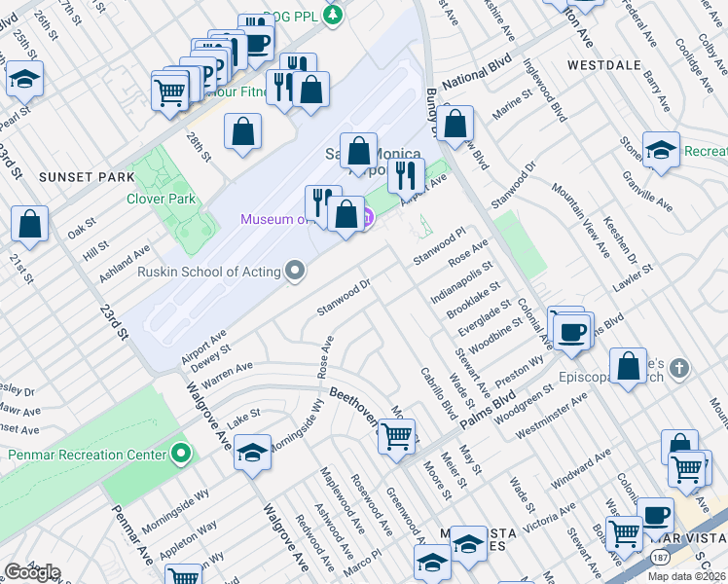This screenshot has width=728, height=584.
Task: Click the church cross pin
Action: tap(679, 370)
